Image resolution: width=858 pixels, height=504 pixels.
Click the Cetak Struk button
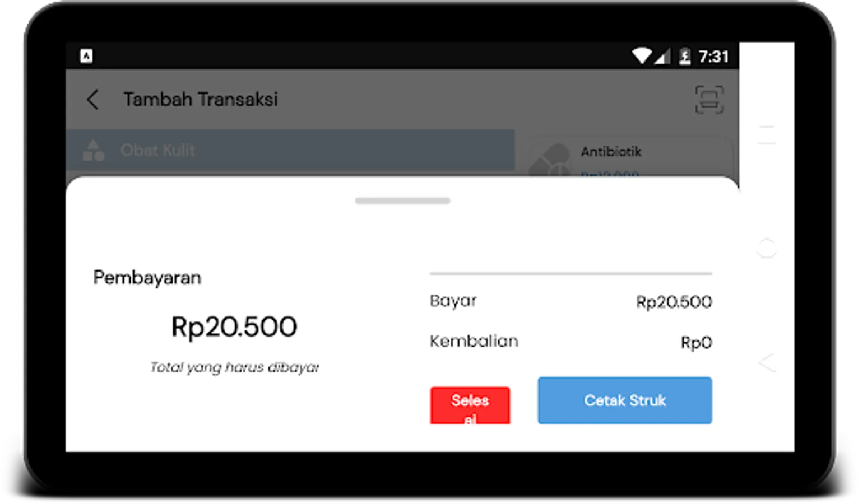(x=625, y=400)
